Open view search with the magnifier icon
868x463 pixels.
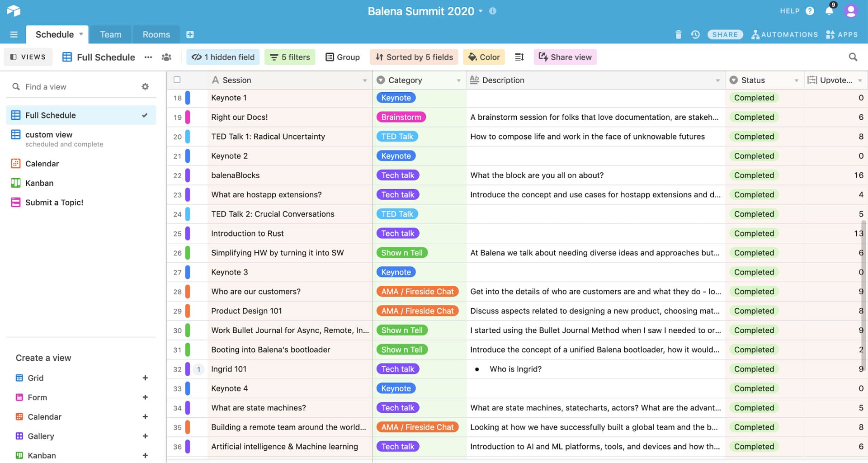pos(853,57)
